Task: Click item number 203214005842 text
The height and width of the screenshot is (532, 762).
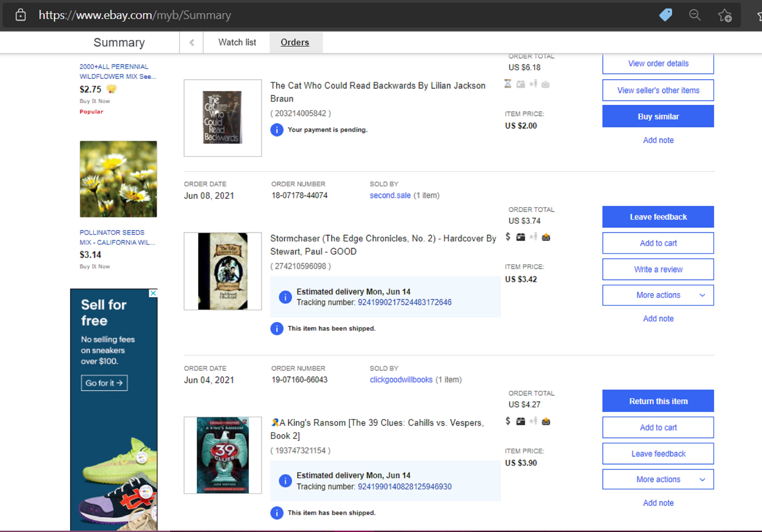Action: click(x=301, y=114)
